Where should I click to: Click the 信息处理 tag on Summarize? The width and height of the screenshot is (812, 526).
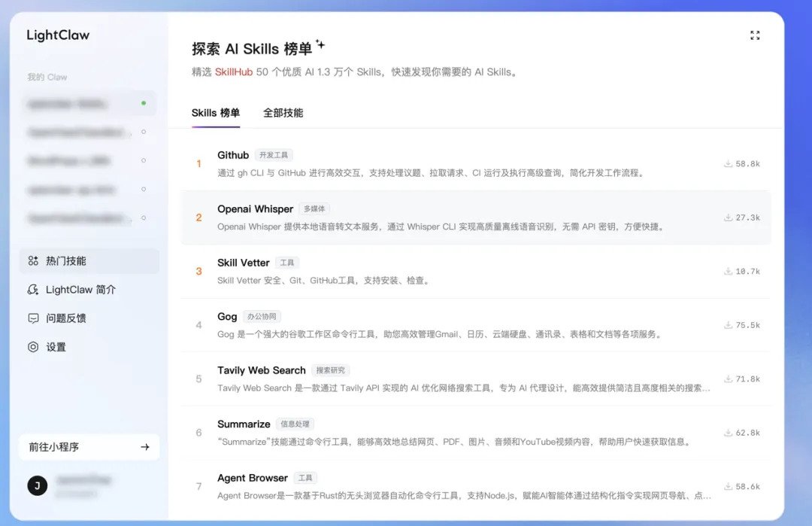pyautogui.click(x=295, y=424)
